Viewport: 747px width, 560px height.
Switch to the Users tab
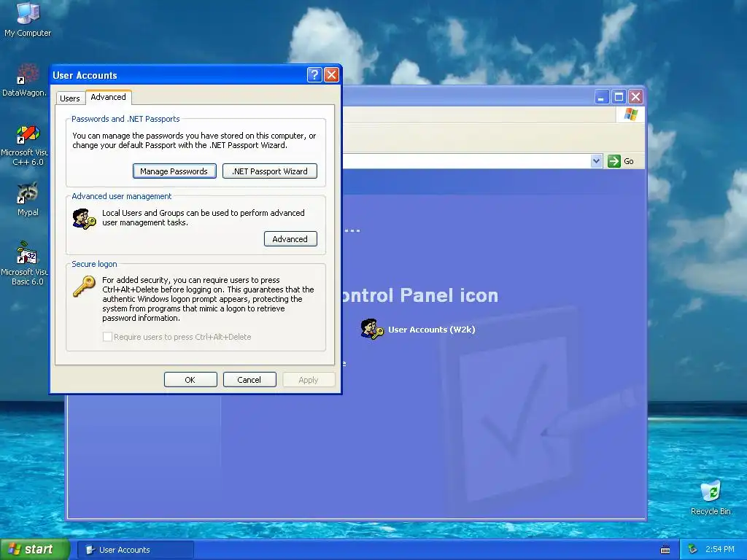69,98
